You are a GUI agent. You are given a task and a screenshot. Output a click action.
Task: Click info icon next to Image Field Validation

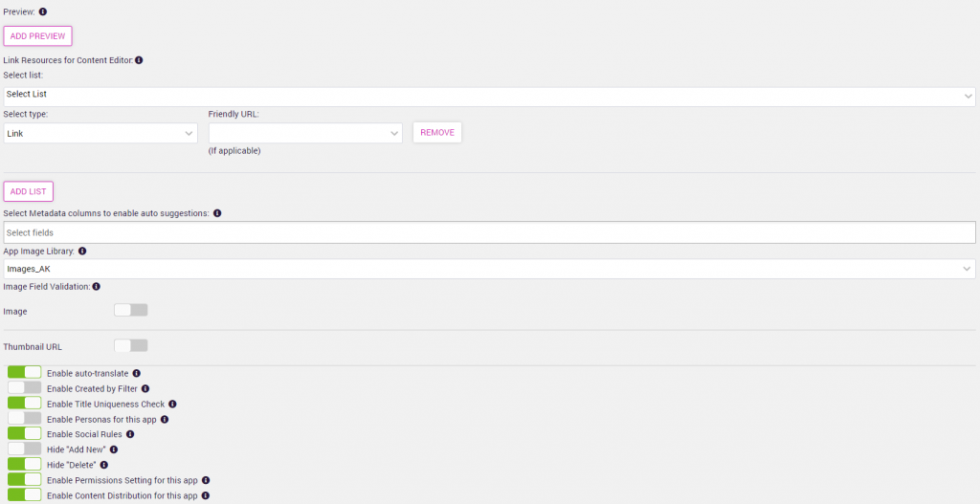click(97, 286)
